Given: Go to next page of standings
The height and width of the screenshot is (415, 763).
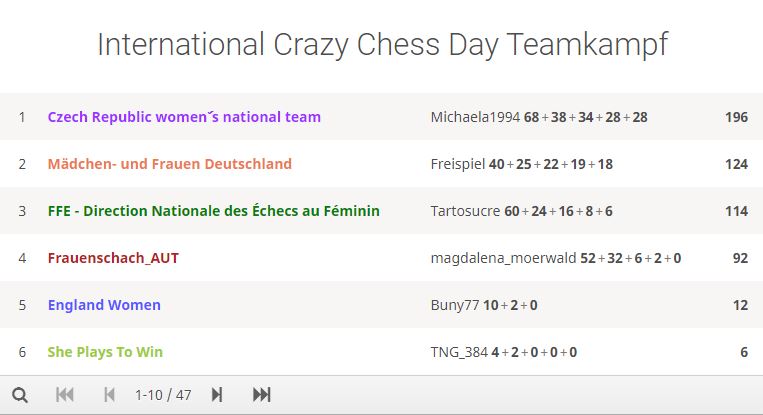Looking at the screenshot, I should [217, 395].
